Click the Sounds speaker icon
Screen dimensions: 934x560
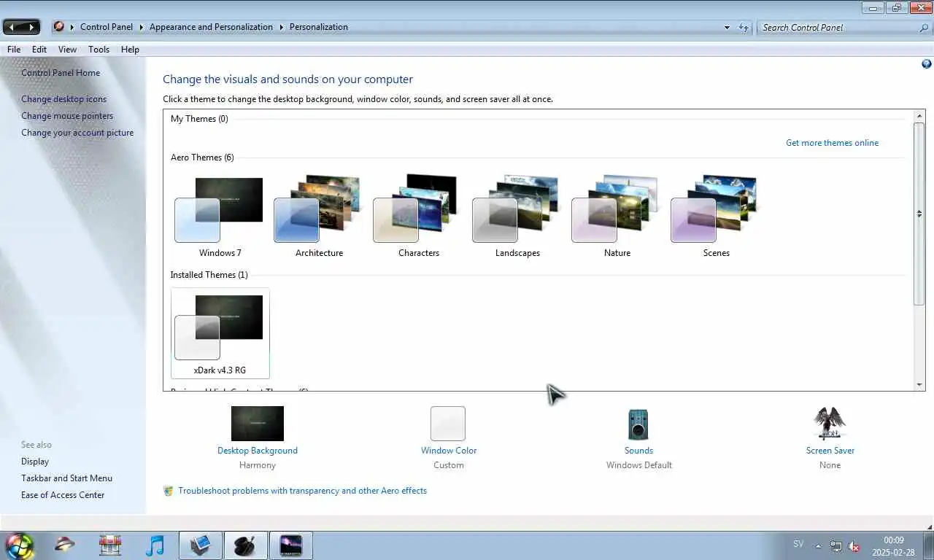click(x=638, y=424)
